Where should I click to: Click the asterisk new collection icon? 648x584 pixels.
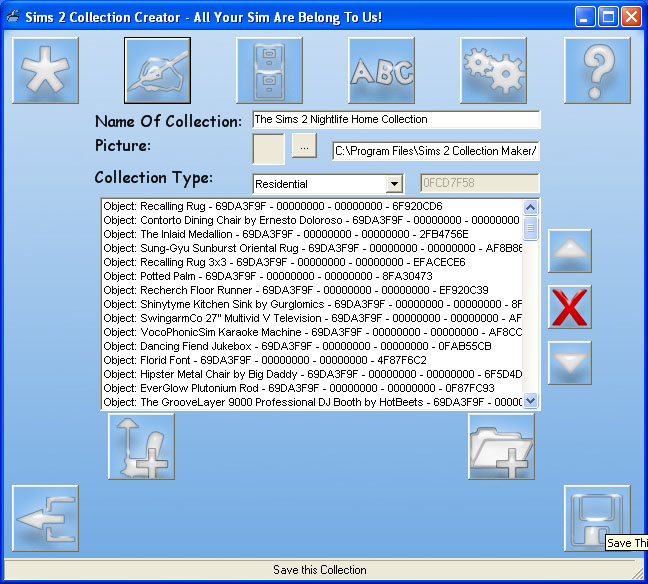pos(45,70)
